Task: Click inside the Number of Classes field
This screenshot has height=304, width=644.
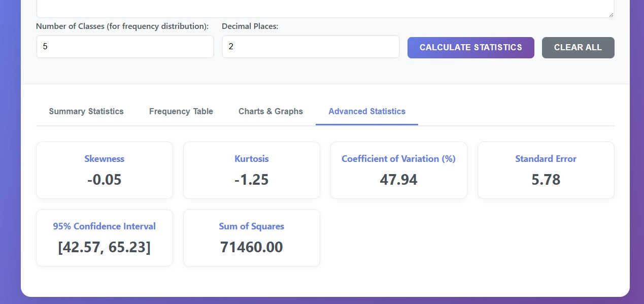Action: click(x=124, y=46)
